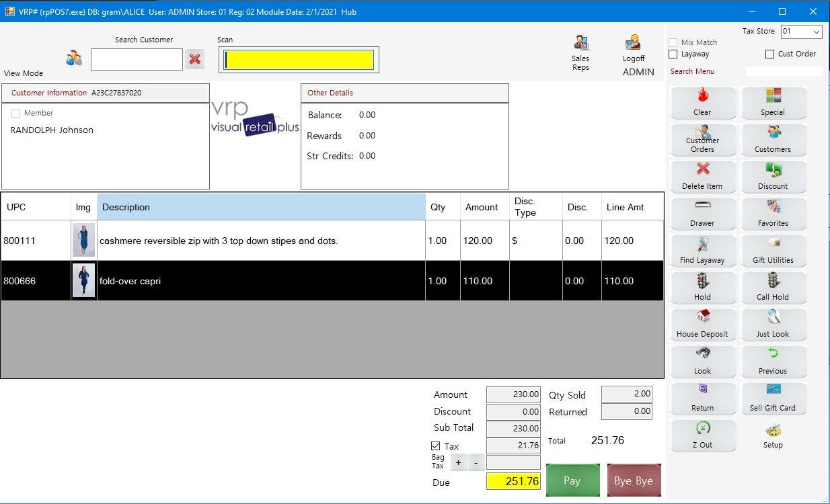Click the Line Amt column header
The height and width of the screenshot is (504, 830).
coord(632,207)
